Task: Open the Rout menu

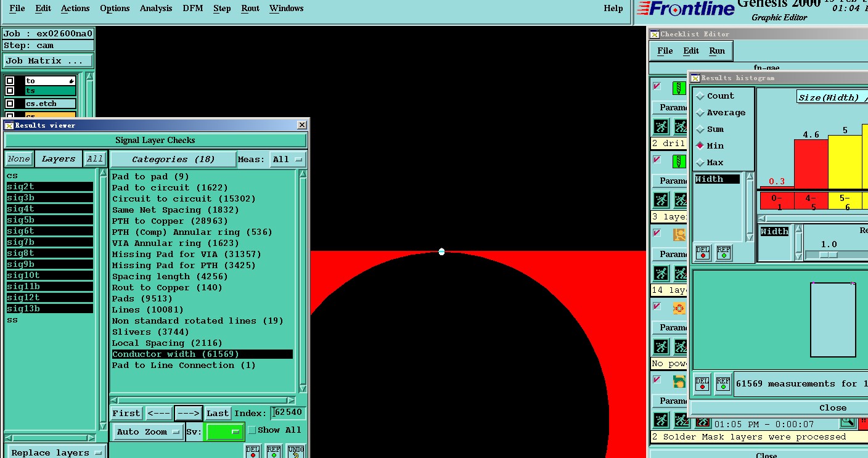Action: 250,9
